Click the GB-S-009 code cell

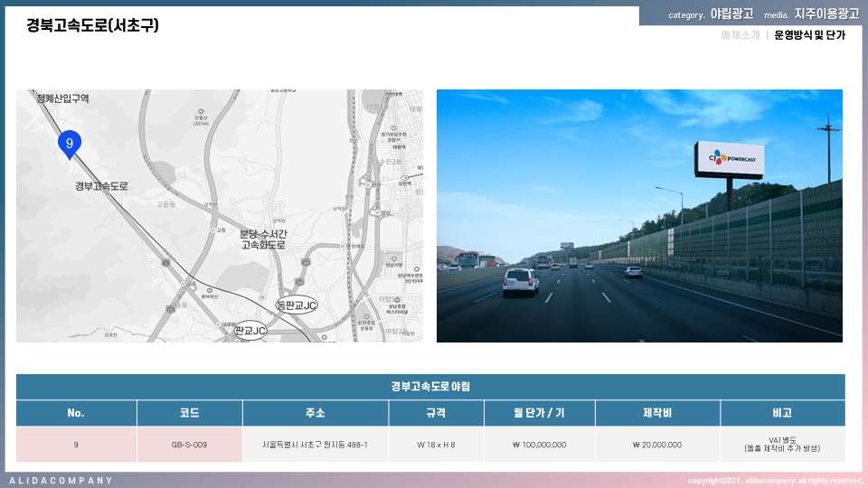pyautogui.click(x=190, y=445)
